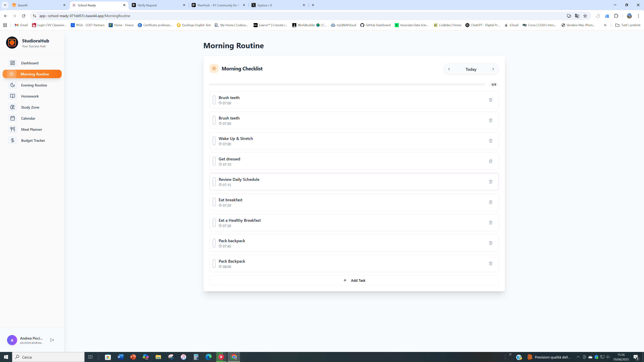Reload the current page
Viewport: 644px width, 362px height.
[x=23, y=16]
